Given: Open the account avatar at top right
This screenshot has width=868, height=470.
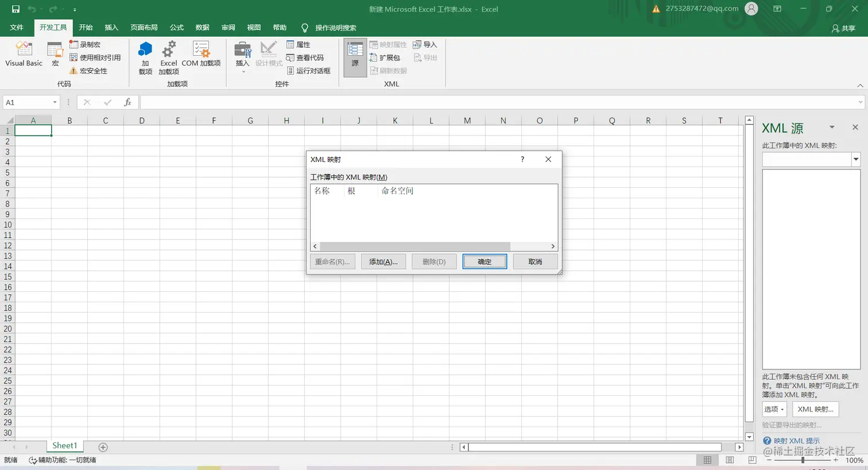Looking at the screenshot, I should click(751, 9).
